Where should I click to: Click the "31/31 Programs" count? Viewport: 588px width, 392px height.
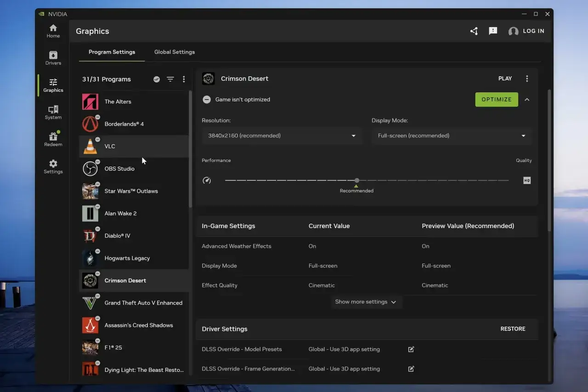point(107,79)
